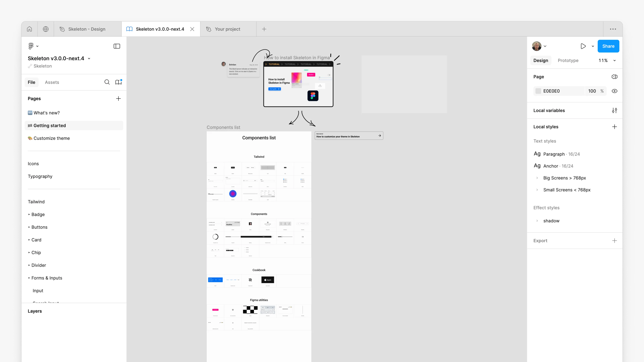Viewport: 644px width, 362px height.
Task: Toggle Export section visibility
Action: [x=541, y=240]
